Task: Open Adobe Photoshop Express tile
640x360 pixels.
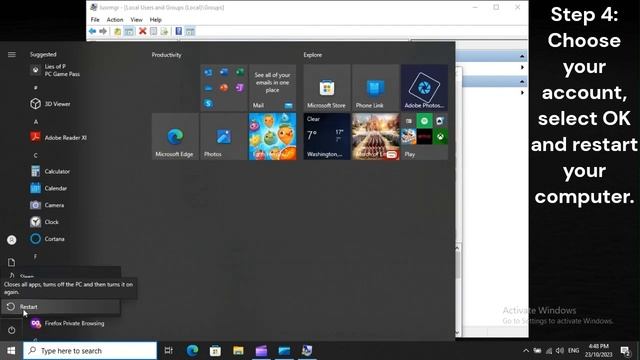Action: click(x=424, y=87)
